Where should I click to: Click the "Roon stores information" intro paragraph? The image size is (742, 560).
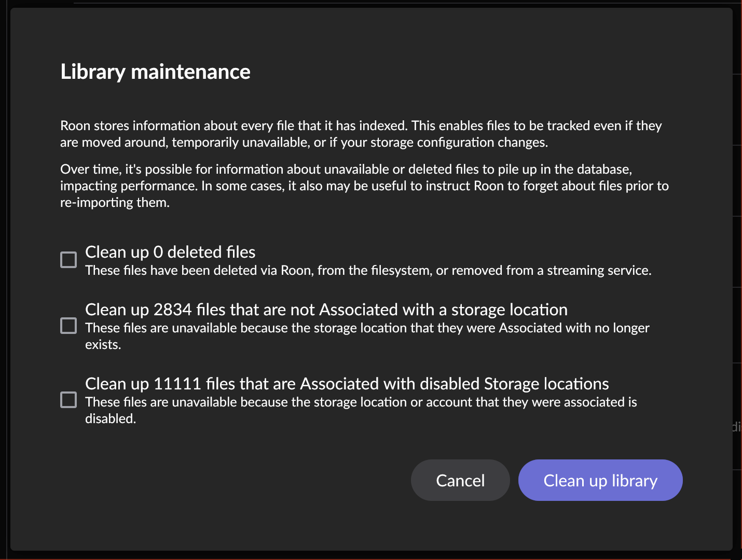tap(361, 134)
